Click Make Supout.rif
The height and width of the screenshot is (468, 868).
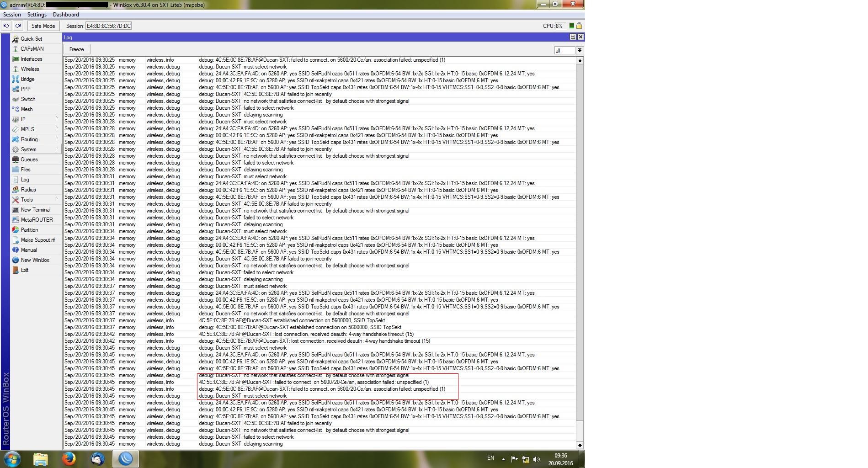[x=37, y=240]
